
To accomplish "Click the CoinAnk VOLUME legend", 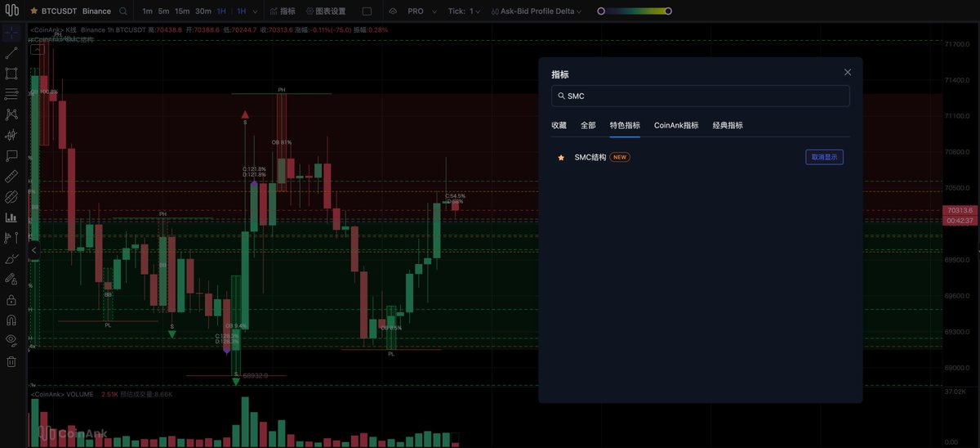I will pos(64,394).
